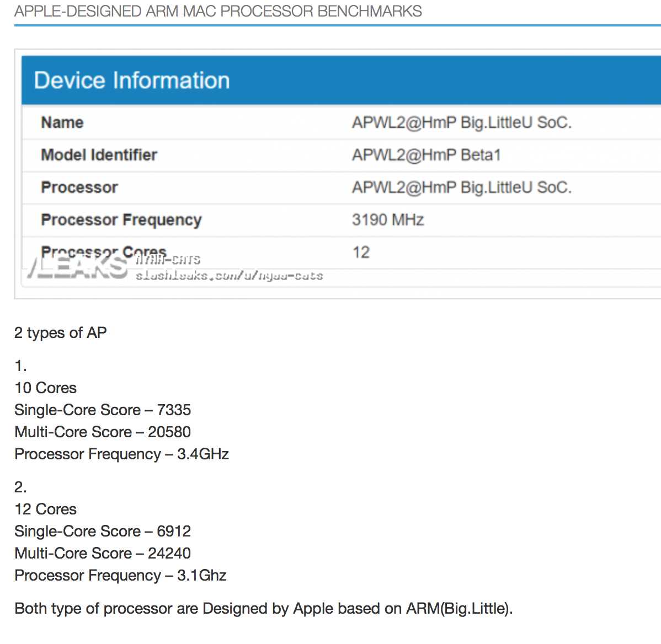Click the Processor Cores value '12'
This screenshot has width=661, height=644.
pyautogui.click(x=361, y=253)
